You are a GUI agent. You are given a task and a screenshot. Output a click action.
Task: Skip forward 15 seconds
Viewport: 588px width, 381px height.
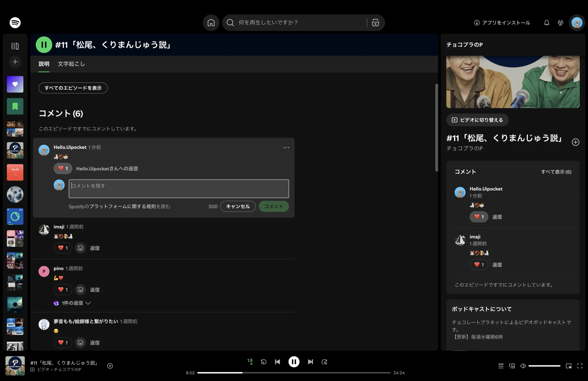point(324,362)
